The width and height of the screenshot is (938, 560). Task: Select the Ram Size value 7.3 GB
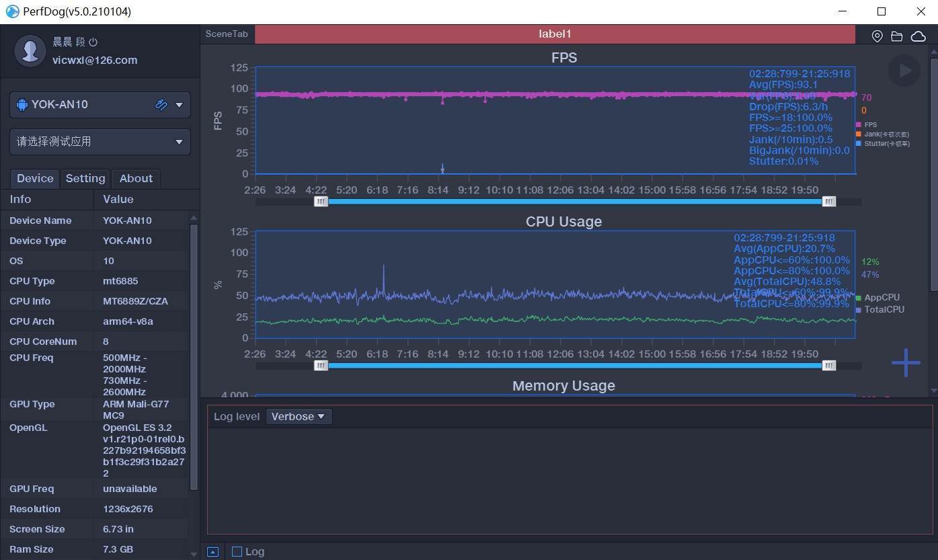point(118,549)
